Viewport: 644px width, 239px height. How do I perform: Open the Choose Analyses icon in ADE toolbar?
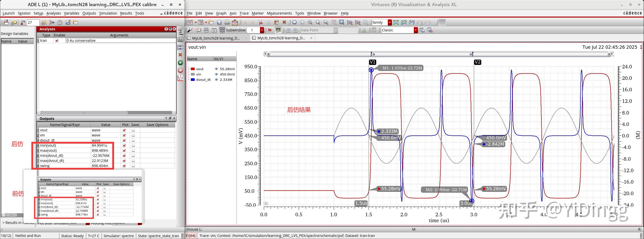pos(180,39)
